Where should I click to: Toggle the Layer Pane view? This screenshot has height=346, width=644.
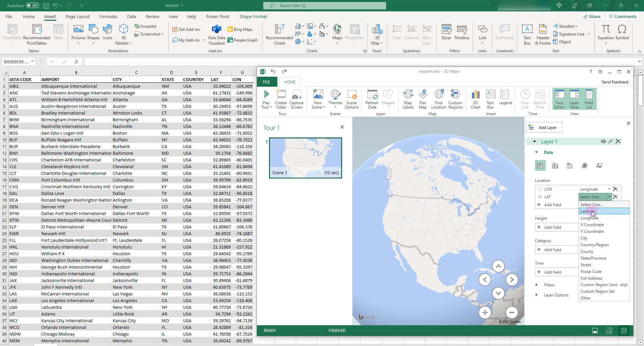pyautogui.click(x=574, y=99)
